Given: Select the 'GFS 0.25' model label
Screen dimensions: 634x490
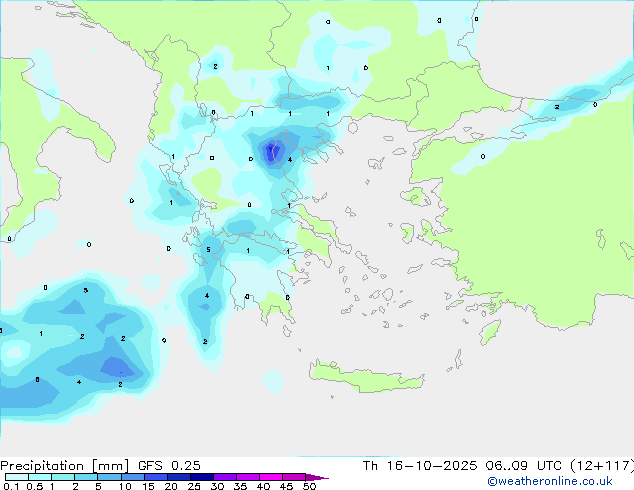Looking at the screenshot, I should pyautogui.click(x=169, y=466).
